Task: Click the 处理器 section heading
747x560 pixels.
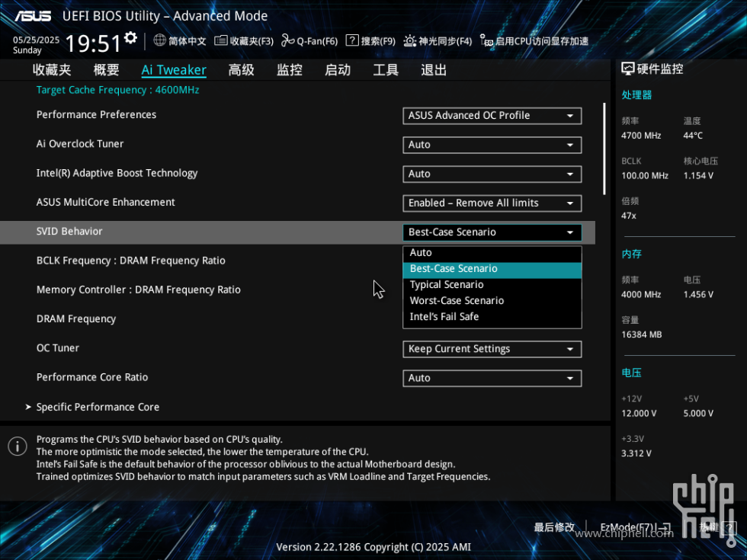Action: coord(636,94)
